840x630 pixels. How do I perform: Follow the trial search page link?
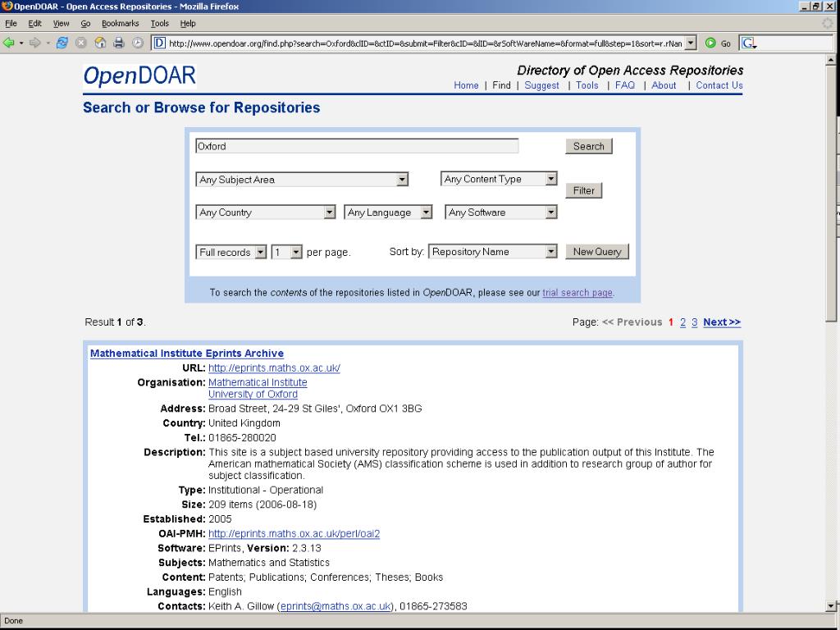click(577, 293)
